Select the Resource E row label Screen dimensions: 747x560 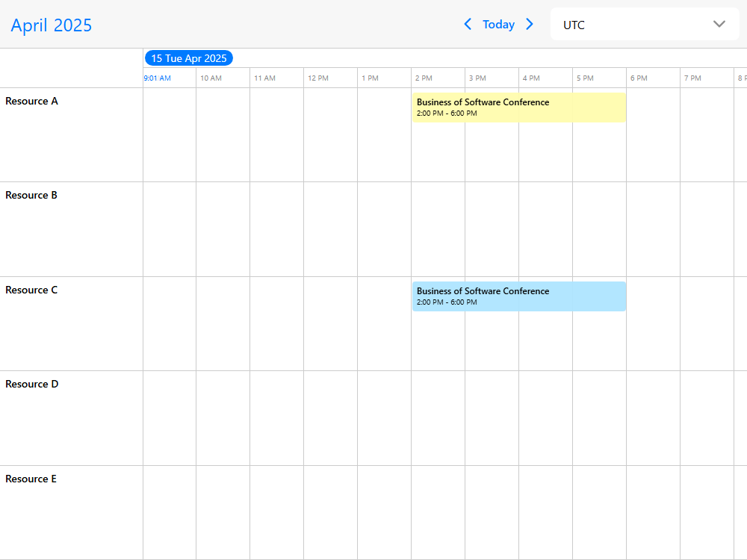tap(31, 479)
